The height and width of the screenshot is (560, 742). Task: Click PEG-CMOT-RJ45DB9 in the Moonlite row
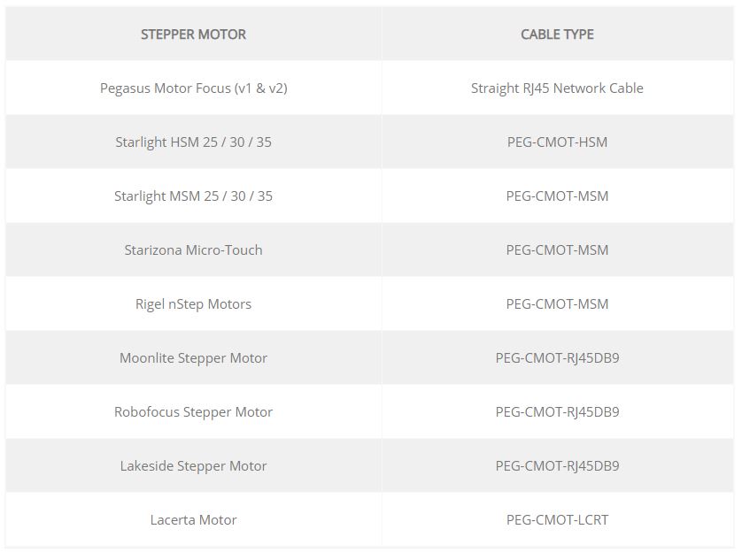pyautogui.click(x=557, y=357)
